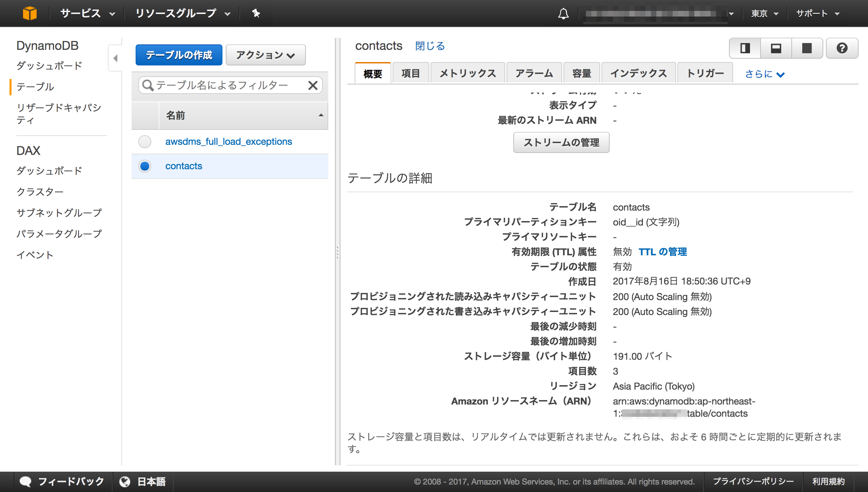Open TTL settings via TTL の管理 link

(x=663, y=252)
